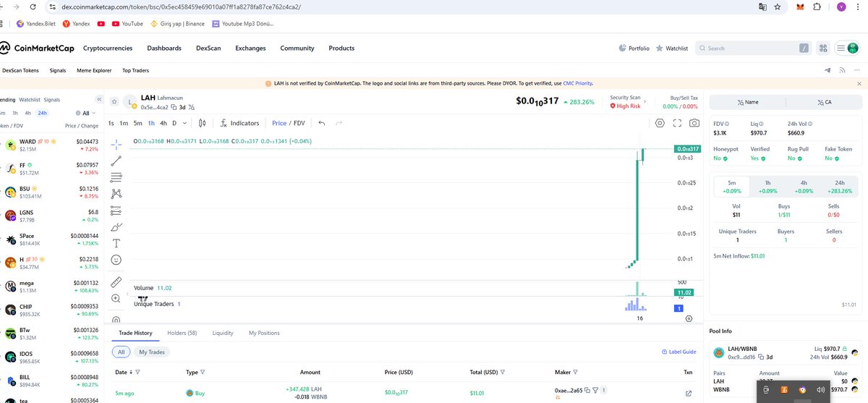Enter fullscreen chart mode
Viewport: 868px width, 403px height.
coord(678,123)
